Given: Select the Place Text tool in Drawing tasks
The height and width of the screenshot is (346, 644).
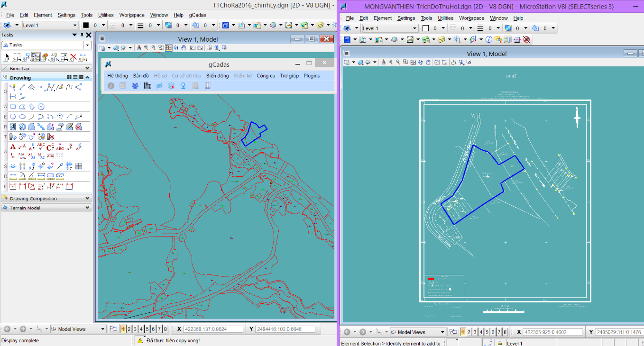Looking at the screenshot, I should click(13, 147).
